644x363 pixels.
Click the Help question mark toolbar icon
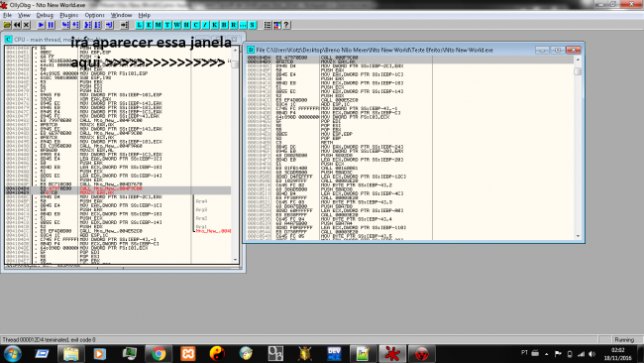pos(286,25)
